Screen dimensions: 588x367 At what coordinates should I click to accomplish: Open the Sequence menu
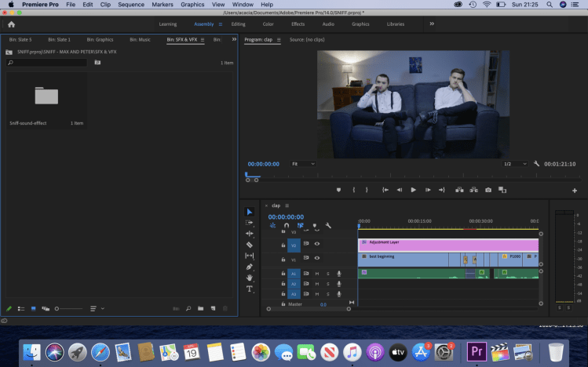[131, 5]
